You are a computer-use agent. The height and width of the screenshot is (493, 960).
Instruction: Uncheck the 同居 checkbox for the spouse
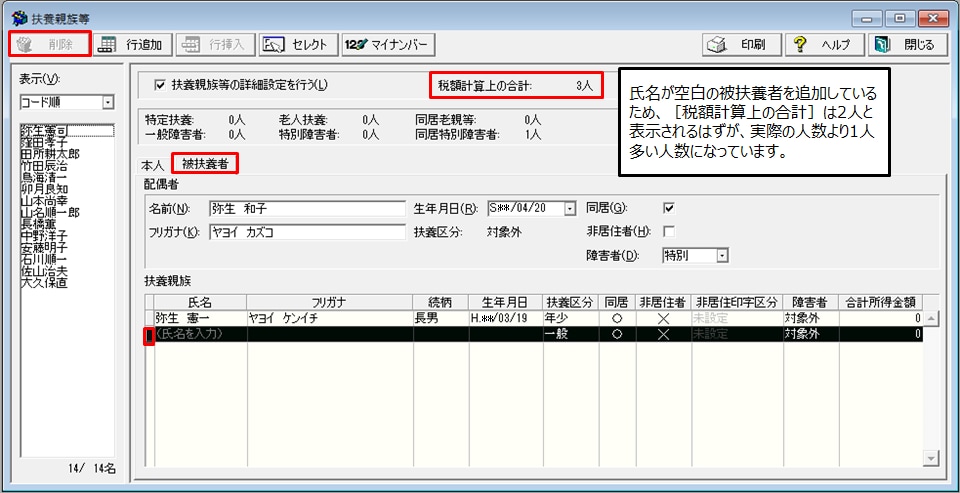(669, 209)
